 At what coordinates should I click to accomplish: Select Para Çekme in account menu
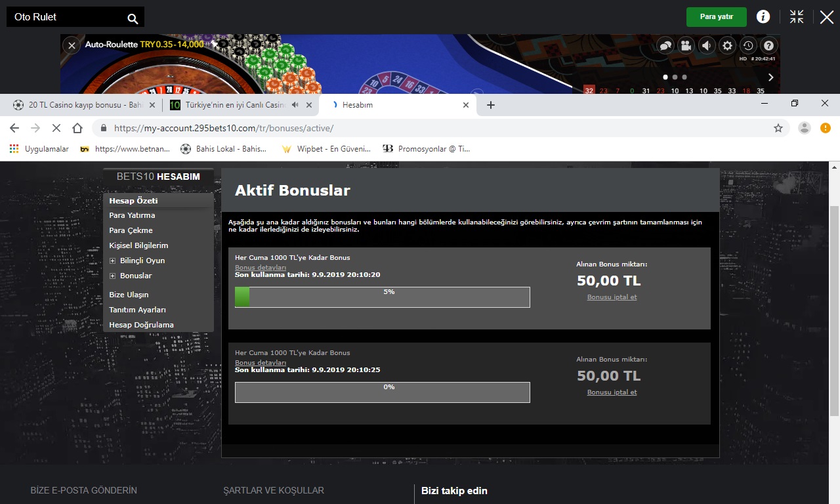131,230
